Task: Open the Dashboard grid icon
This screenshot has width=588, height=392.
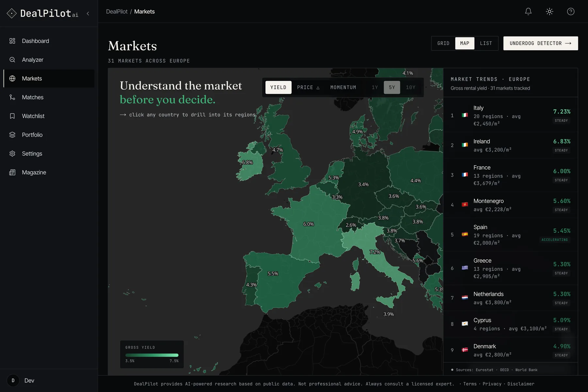Action: coord(12,41)
